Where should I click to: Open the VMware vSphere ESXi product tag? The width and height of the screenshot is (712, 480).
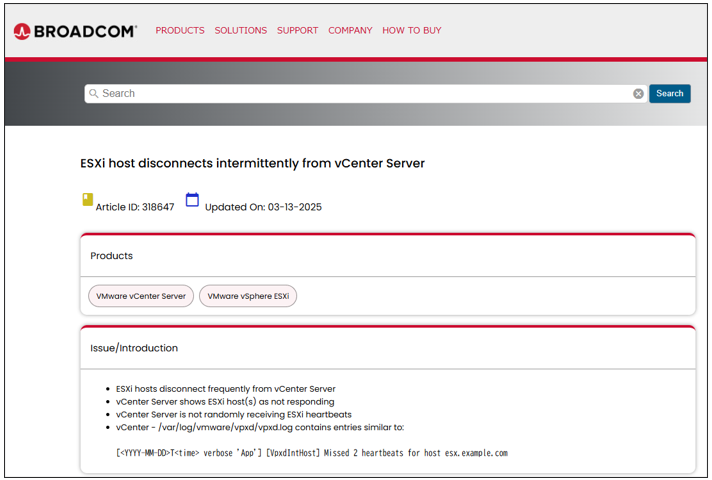pyautogui.click(x=248, y=296)
